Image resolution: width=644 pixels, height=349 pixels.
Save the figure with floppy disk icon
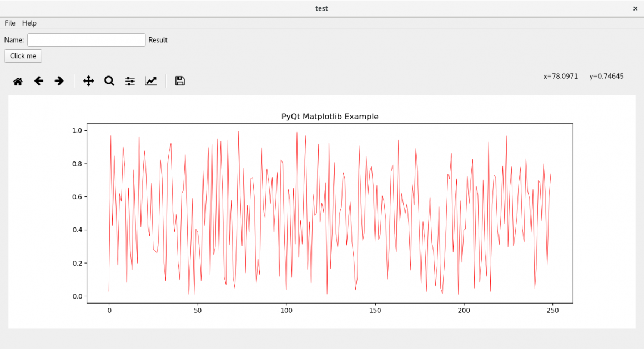[x=180, y=81]
